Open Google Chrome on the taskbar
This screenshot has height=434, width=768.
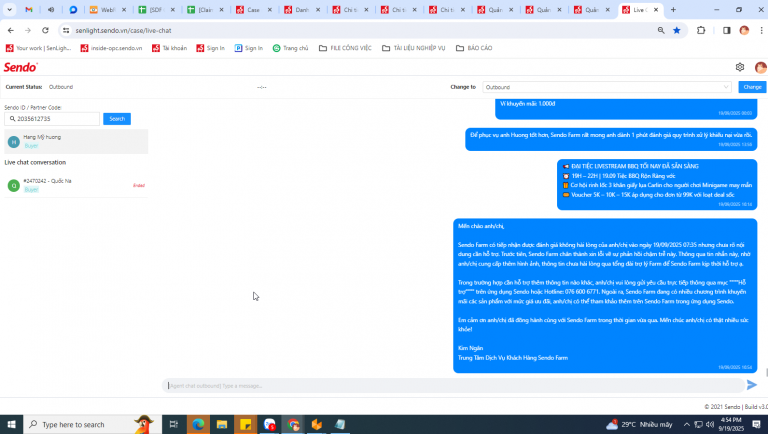[293, 424]
